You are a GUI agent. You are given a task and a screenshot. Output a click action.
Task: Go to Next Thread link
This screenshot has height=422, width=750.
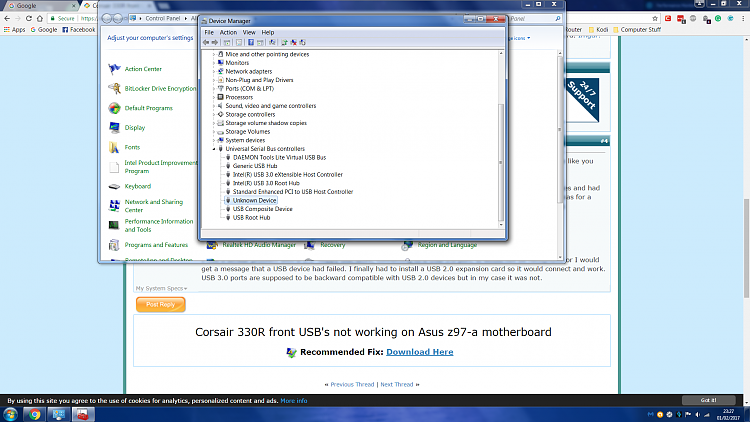coord(397,384)
